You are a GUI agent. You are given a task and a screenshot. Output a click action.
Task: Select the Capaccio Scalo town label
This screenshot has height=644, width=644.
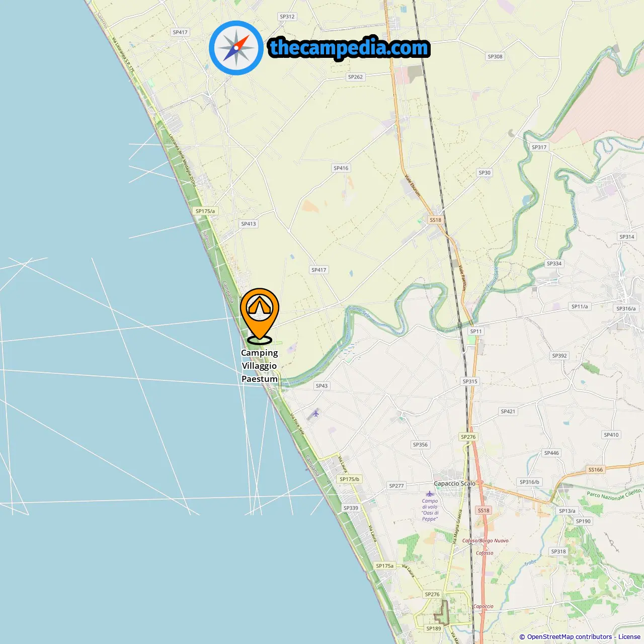(454, 484)
